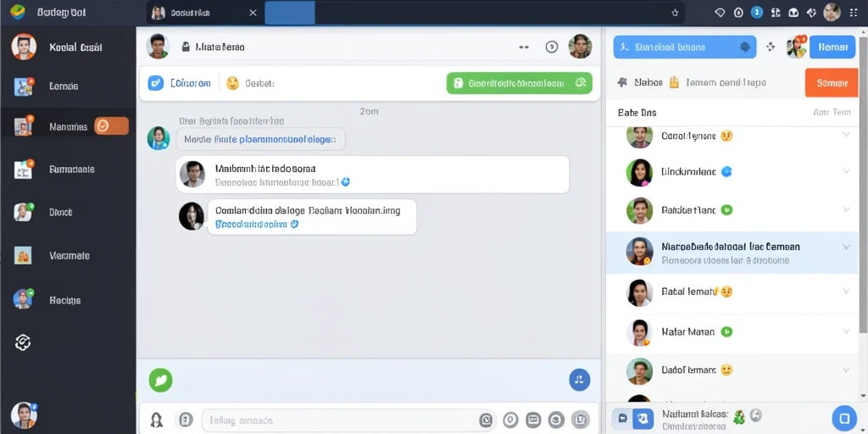This screenshot has height=434, width=868.
Task: Click the blue square button at right panel bottom
Action: click(x=844, y=417)
